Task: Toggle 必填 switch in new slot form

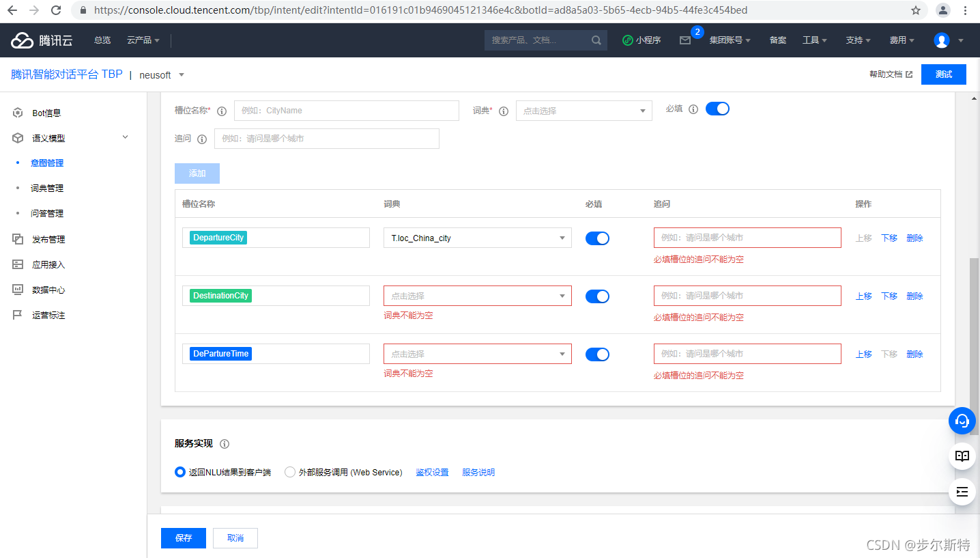Action: coord(717,109)
